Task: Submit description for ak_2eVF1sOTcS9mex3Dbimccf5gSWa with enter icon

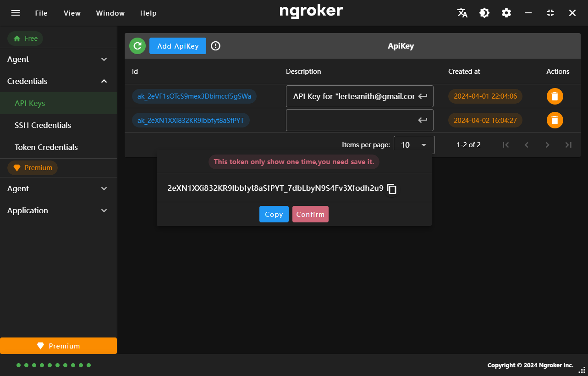Action: click(x=423, y=96)
